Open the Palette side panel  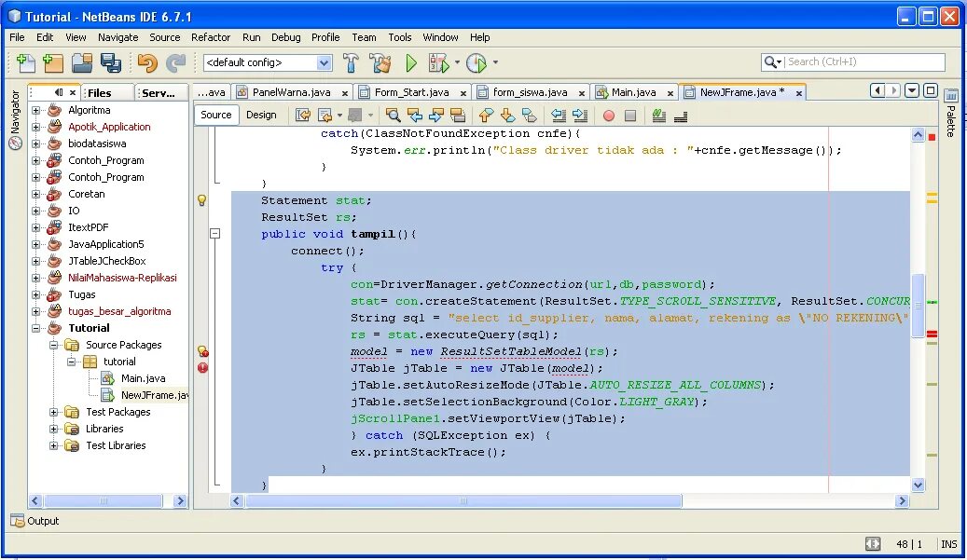point(951,114)
